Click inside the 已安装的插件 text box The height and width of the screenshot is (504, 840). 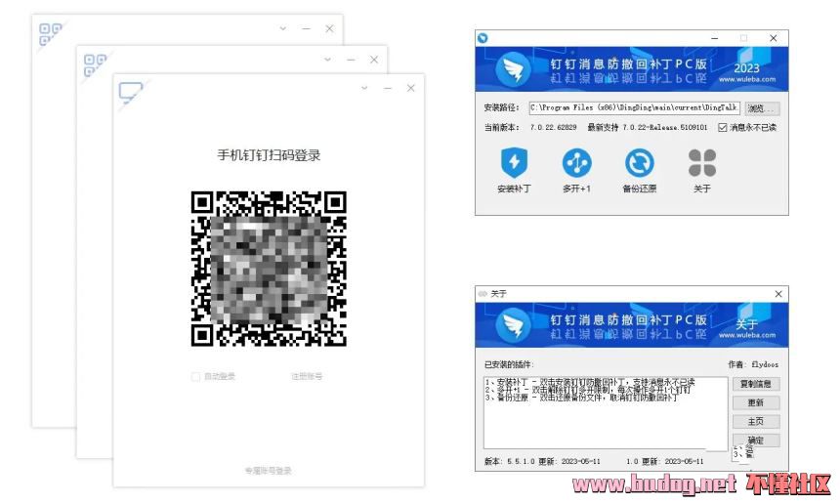tap(606, 412)
